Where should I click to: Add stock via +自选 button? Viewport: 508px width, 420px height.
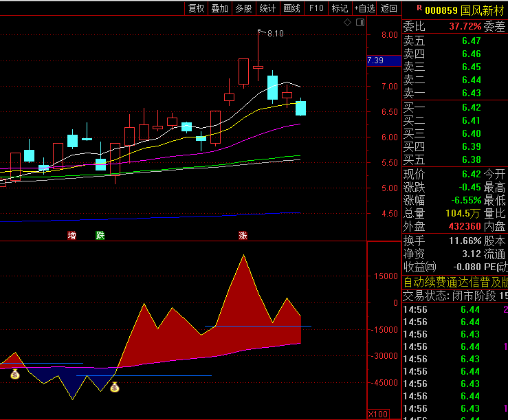pos(364,8)
